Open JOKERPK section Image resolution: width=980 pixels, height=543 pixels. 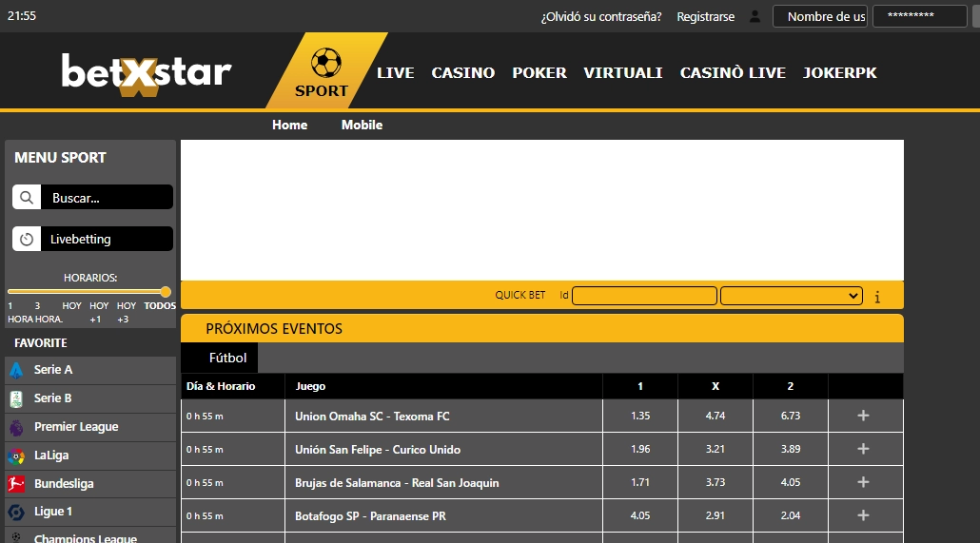pyautogui.click(x=839, y=72)
